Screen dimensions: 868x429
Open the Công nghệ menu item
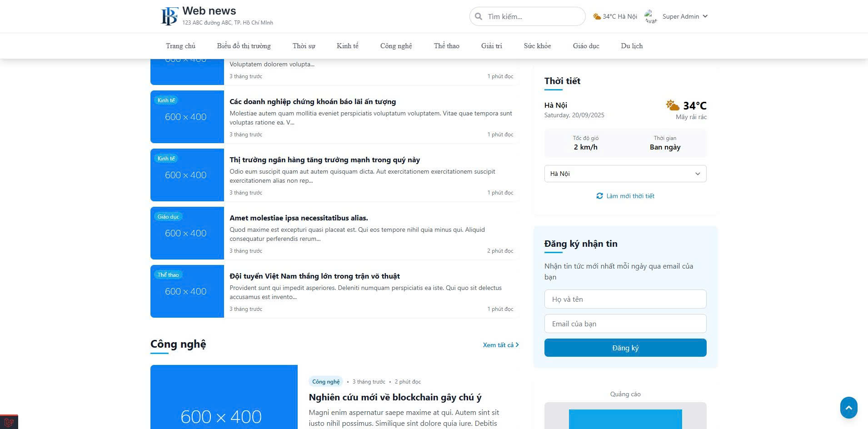tap(396, 46)
